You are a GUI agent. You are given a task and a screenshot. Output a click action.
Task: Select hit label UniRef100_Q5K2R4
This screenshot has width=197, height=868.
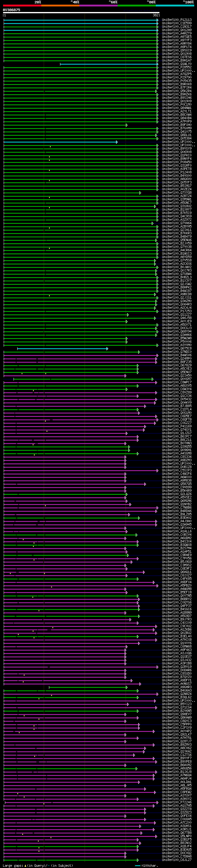pyautogui.click(x=177, y=91)
